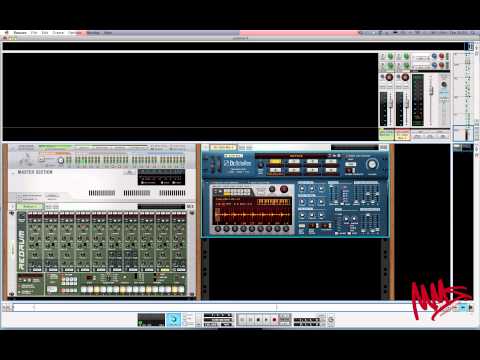480x360 pixels.
Task: Click level knob on Redrum channel 10
Action: [x=176, y=239]
